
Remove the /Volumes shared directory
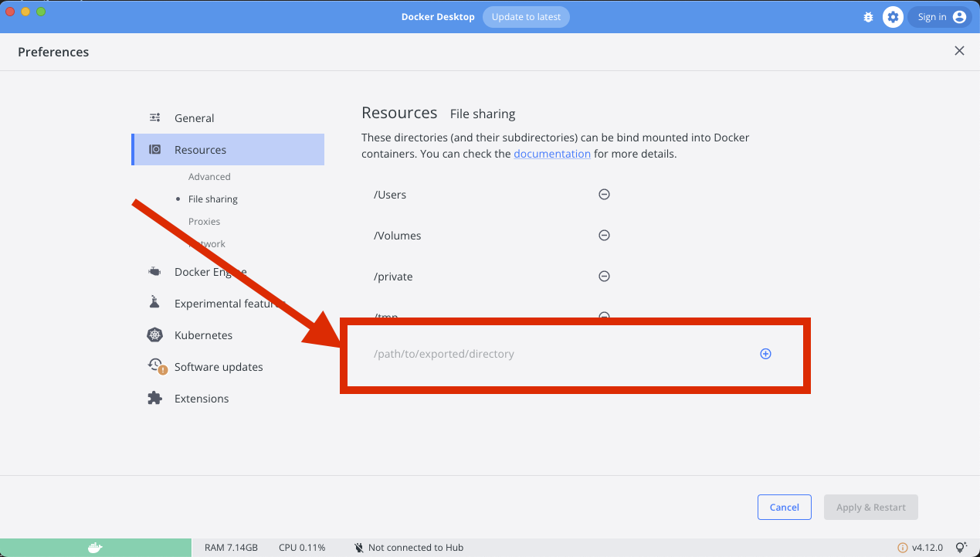pos(605,236)
